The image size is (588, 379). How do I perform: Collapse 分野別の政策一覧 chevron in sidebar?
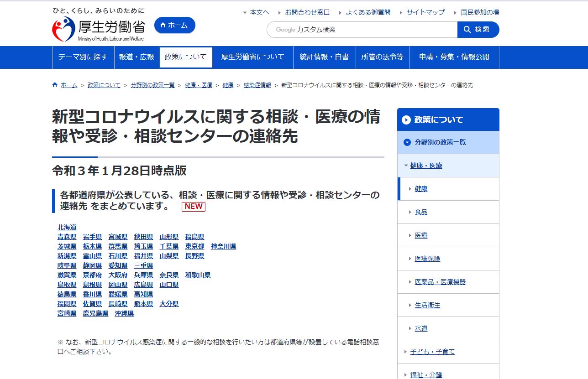407,142
